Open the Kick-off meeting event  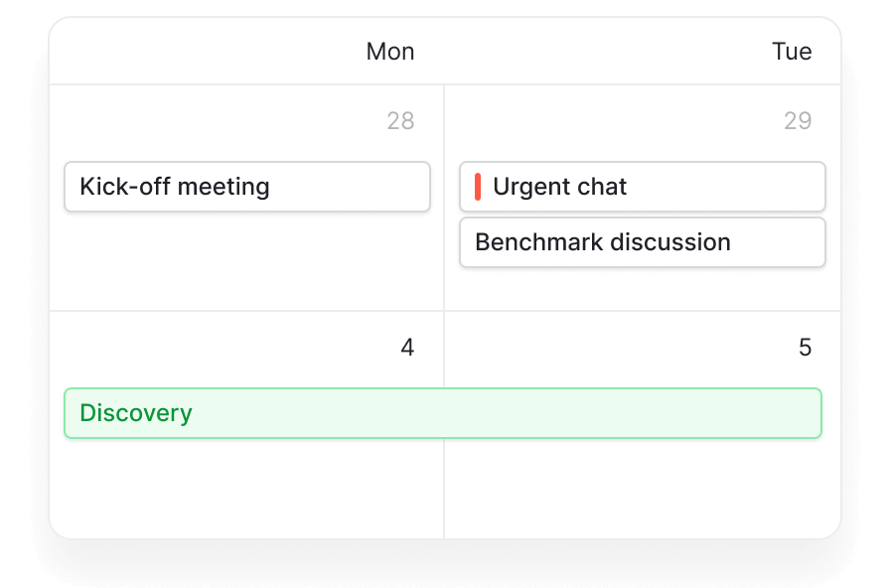coord(246,187)
